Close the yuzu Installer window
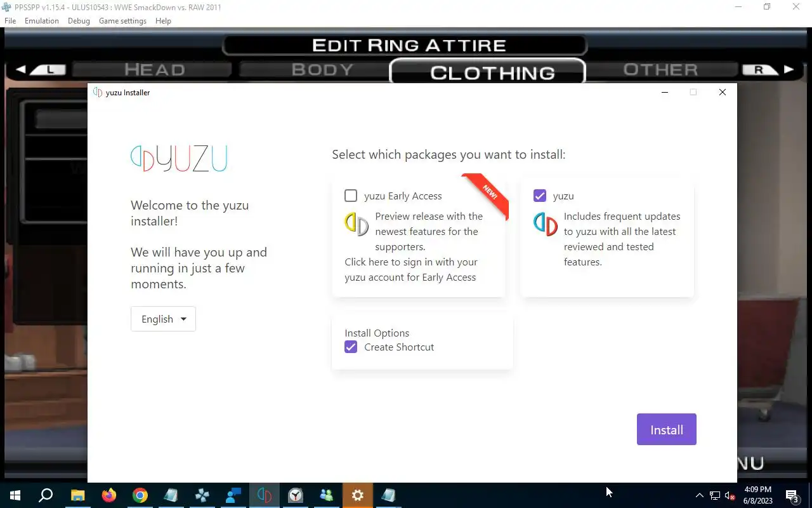The height and width of the screenshot is (508, 812). tap(722, 92)
